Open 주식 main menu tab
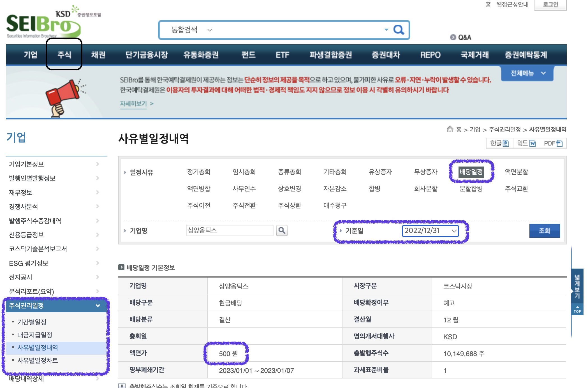The width and height of the screenshot is (588, 388). pyautogui.click(x=64, y=55)
